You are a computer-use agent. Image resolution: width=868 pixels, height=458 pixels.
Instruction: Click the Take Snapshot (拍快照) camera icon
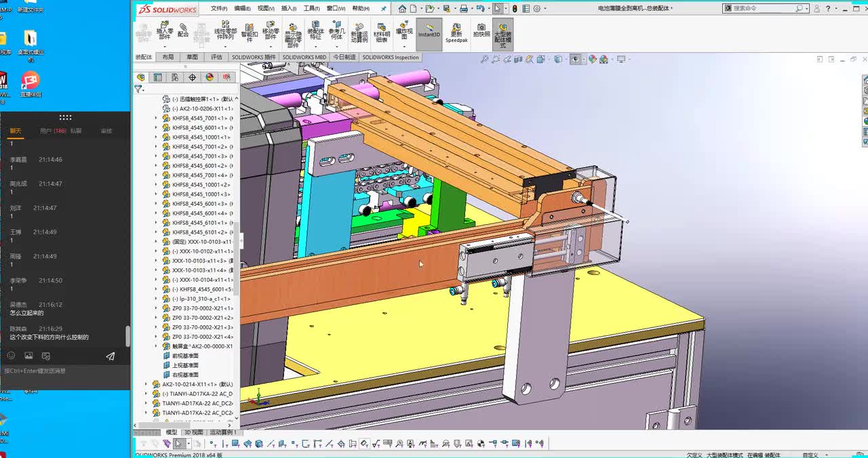click(481, 30)
